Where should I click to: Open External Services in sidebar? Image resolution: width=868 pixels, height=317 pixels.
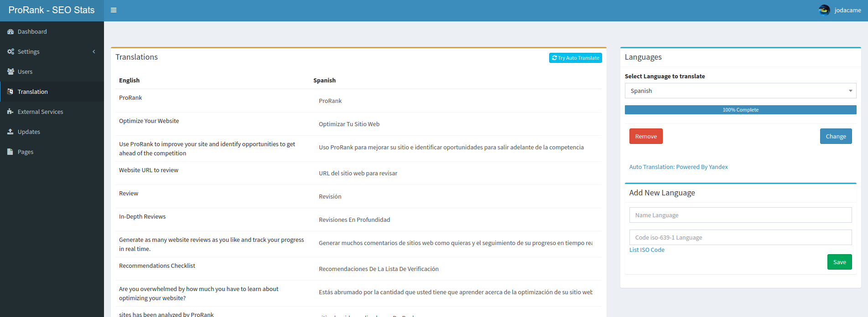tap(52, 112)
